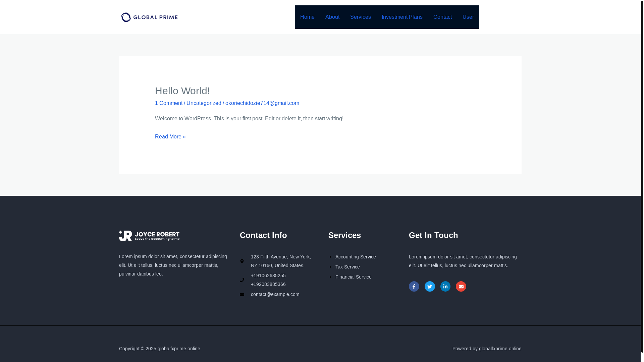
Task: Click the envelope icon beside contact email
Action: tap(242, 294)
